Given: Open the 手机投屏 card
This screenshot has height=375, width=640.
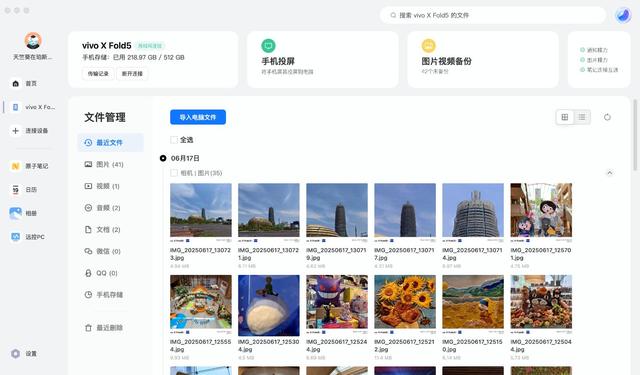Looking at the screenshot, I should 323,60.
